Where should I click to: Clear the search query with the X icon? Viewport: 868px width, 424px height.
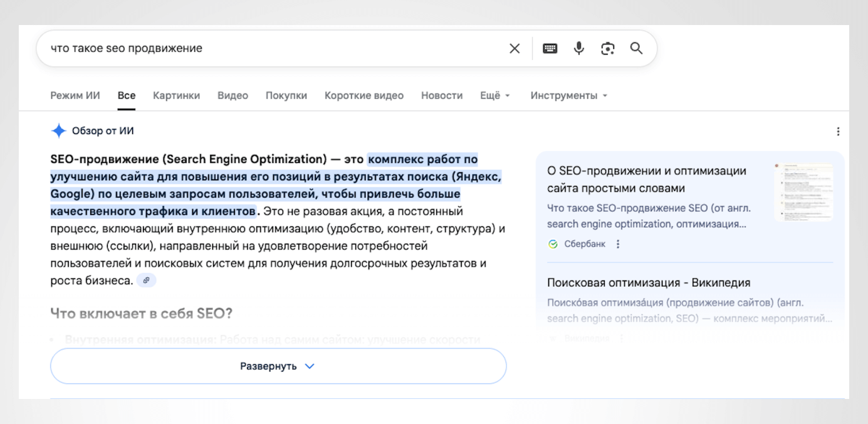pos(515,48)
